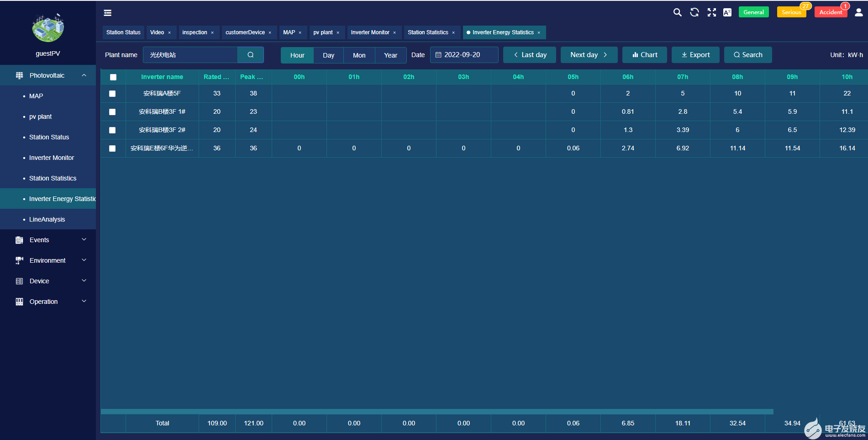Open the 2022-09-20 date picker
This screenshot has height=440, width=868.
[464, 55]
